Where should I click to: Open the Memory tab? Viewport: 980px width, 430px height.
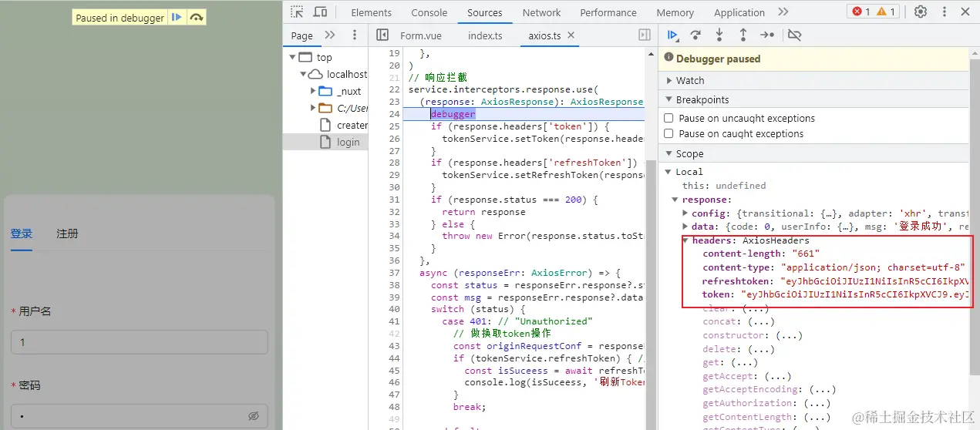(675, 12)
